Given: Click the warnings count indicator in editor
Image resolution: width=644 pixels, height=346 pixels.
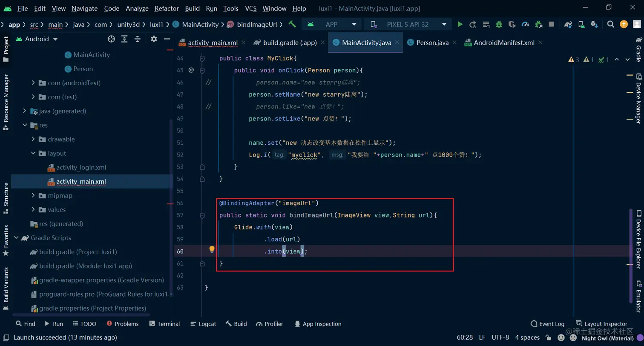Looking at the screenshot, I should point(573,60).
